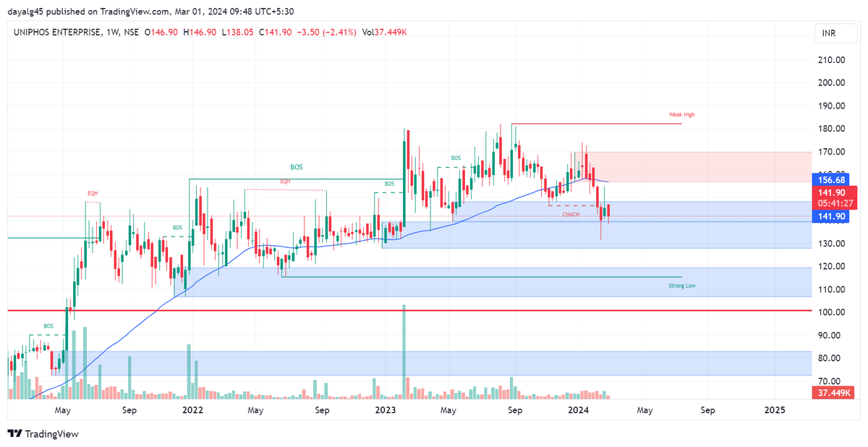
Task: Select the UNIPHOS ENTERPRISE symbol title
Action: [x=59, y=33]
